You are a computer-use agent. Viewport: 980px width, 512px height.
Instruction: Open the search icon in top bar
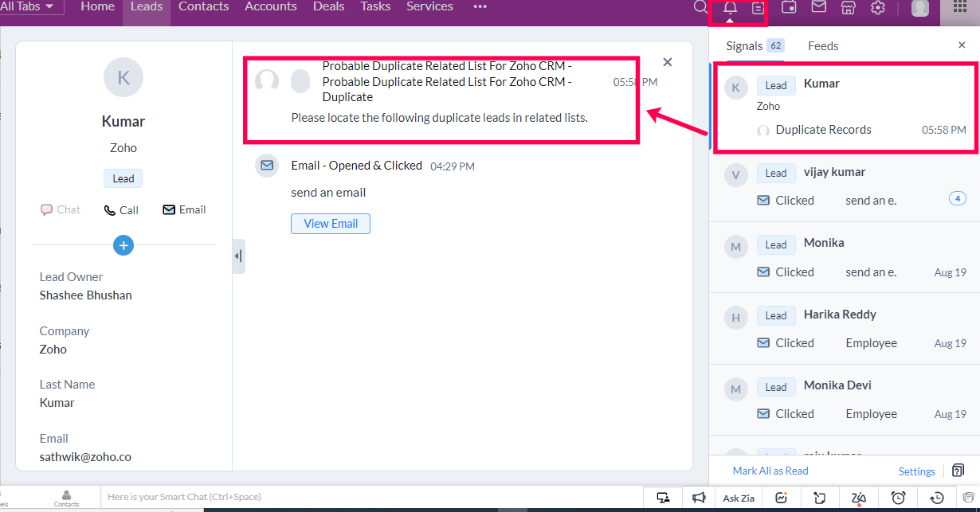(700, 7)
